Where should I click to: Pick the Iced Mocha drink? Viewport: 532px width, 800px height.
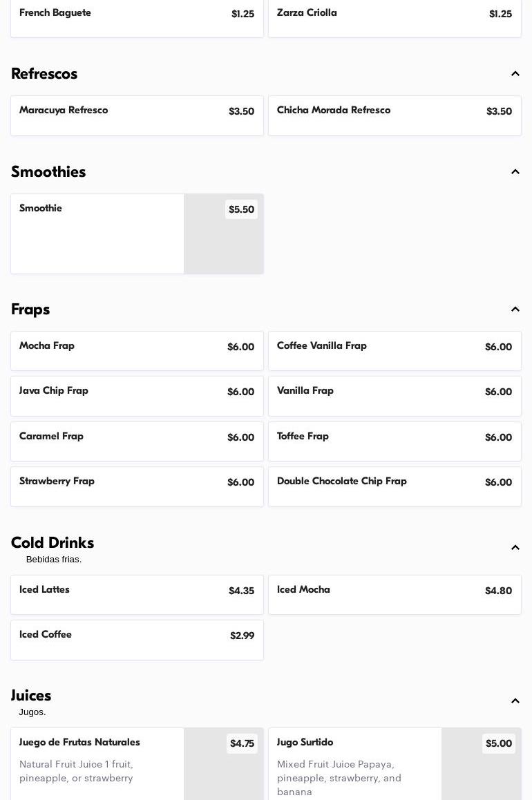pyautogui.click(x=395, y=595)
